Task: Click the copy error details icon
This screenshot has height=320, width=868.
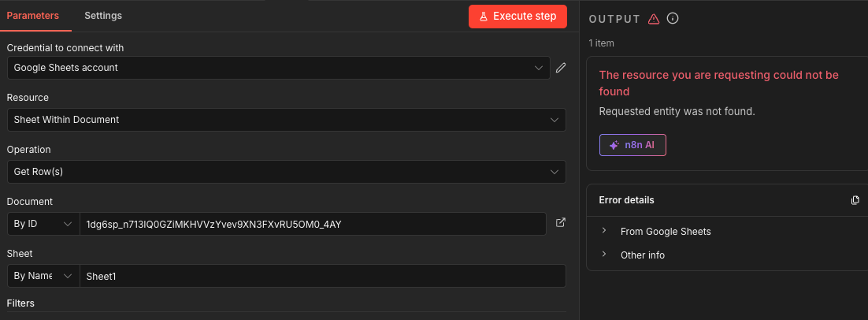Action: coord(855,200)
